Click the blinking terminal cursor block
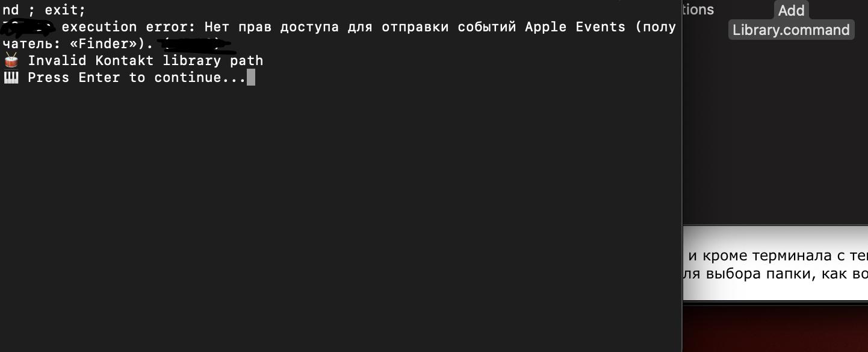 coord(250,77)
